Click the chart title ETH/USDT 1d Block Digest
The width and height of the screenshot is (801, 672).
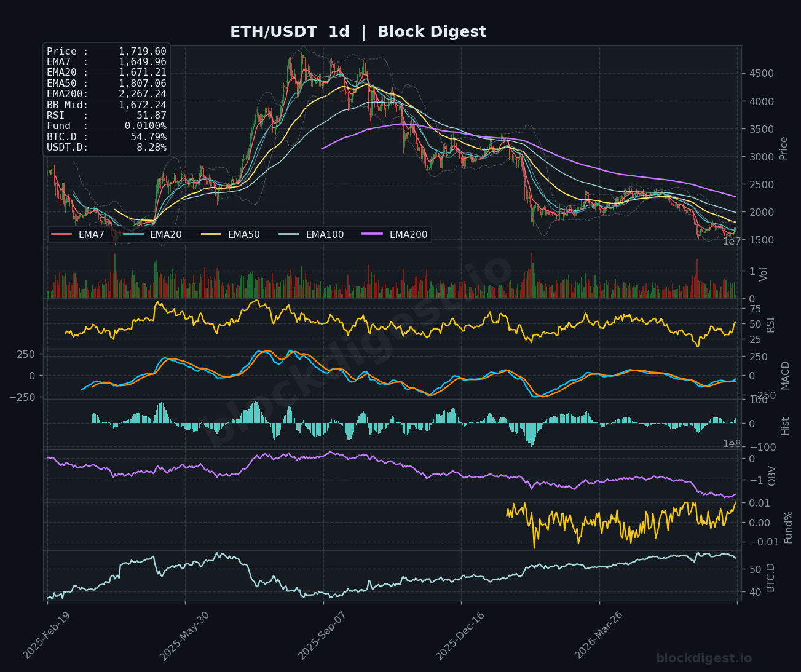point(358,32)
